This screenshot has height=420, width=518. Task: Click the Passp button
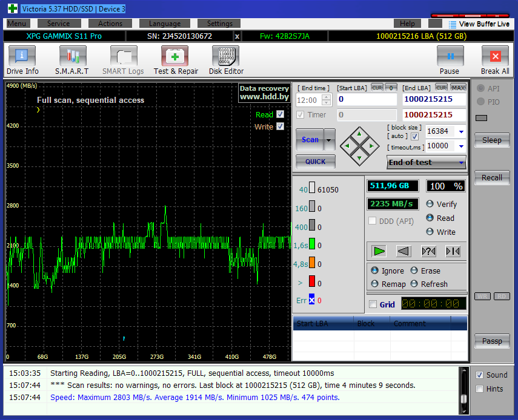tap(492, 341)
